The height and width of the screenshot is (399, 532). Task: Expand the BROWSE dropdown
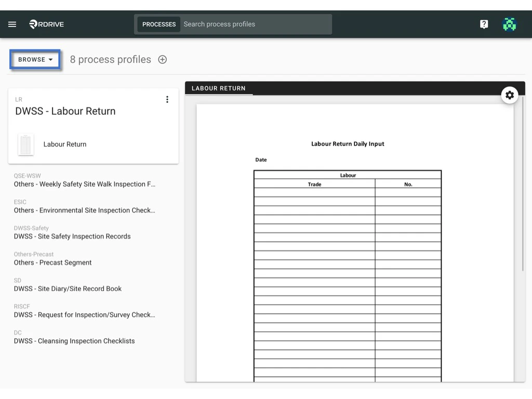(34, 59)
